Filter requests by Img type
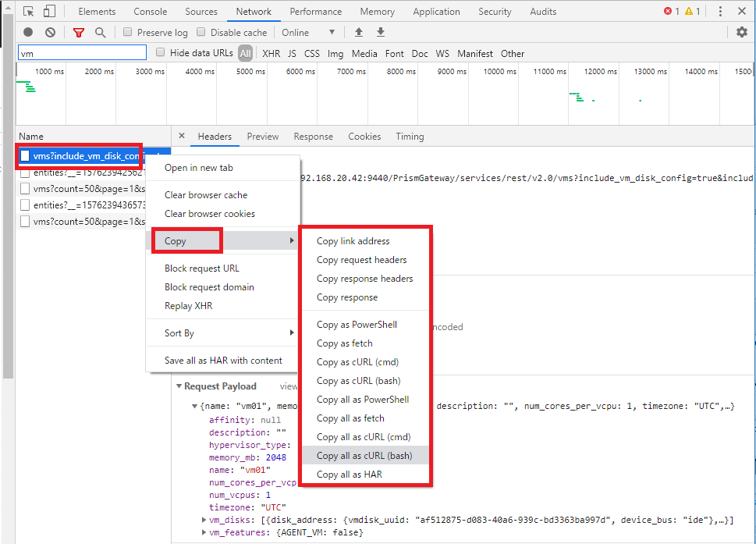756x544 pixels. (x=335, y=54)
